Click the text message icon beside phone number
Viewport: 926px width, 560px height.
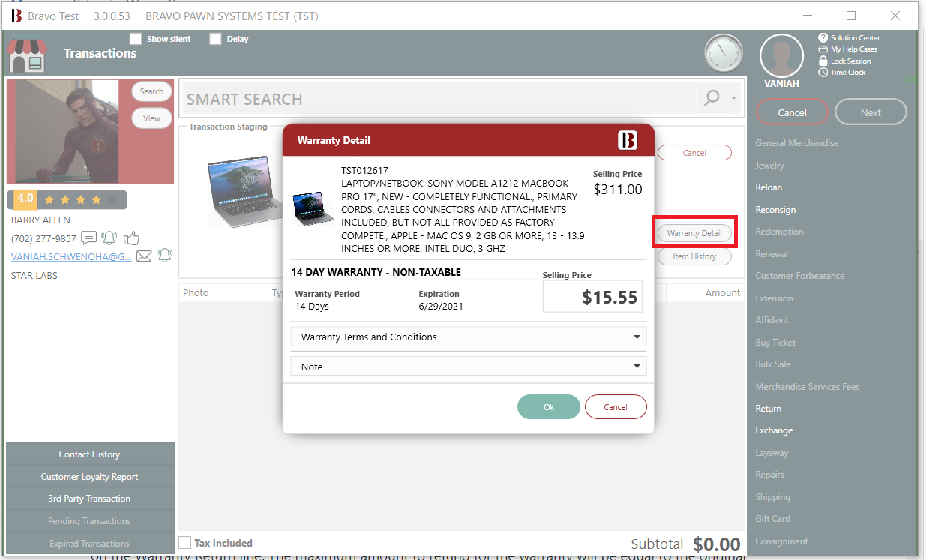[88, 238]
